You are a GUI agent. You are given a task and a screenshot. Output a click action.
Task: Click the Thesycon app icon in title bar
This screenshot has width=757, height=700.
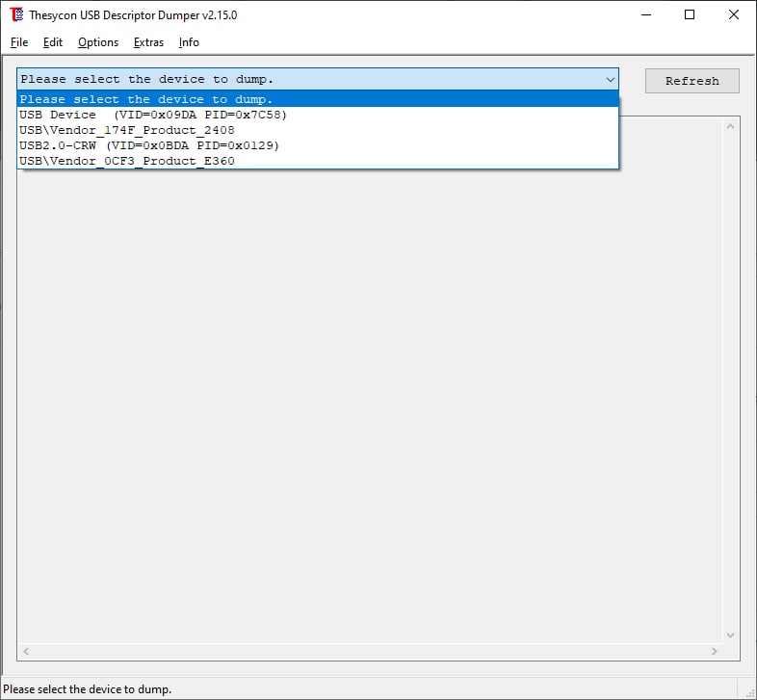[x=16, y=14]
